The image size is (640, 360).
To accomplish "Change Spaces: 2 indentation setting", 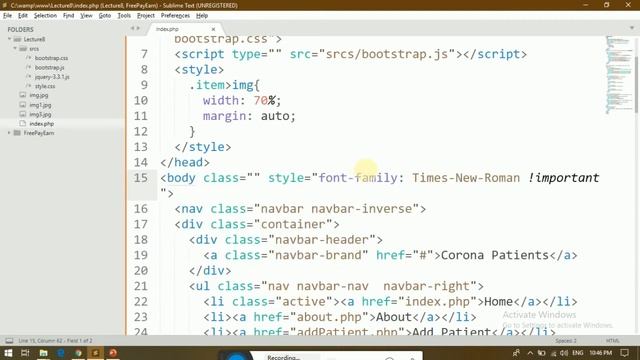I will click(x=566, y=341).
